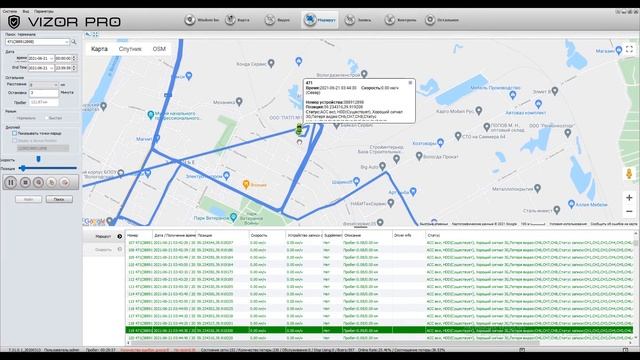Open the Система menu
This screenshot has width=640, height=360.
[x=10, y=11]
